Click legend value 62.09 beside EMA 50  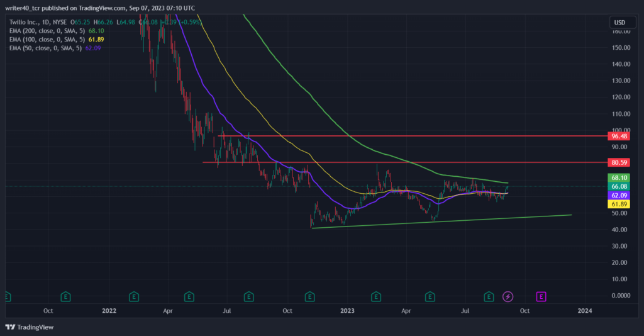[93, 48]
